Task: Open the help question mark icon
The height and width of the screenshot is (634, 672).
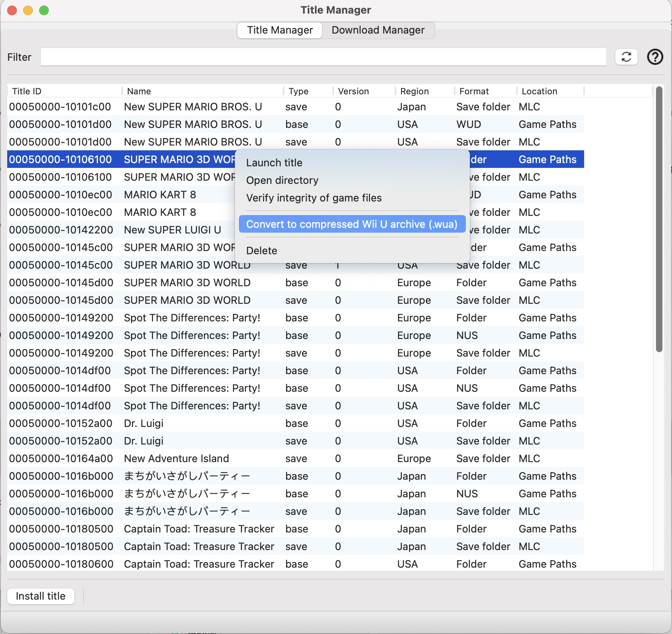Action: (x=655, y=57)
